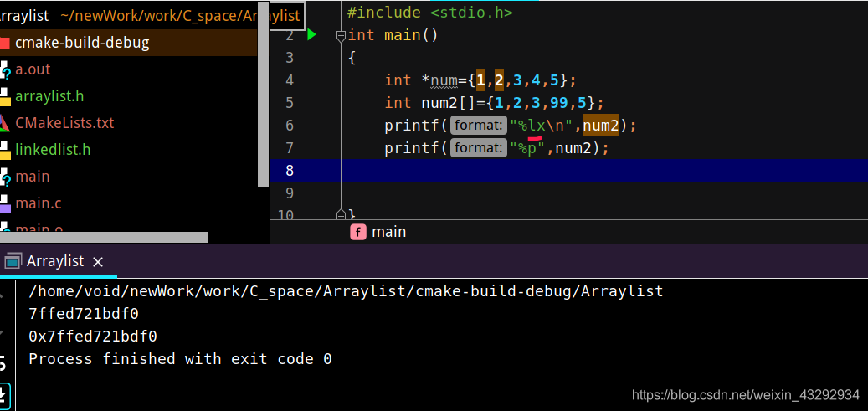Select the Arraylist project root path
Screen dimensions: 868x411
pos(180,16)
